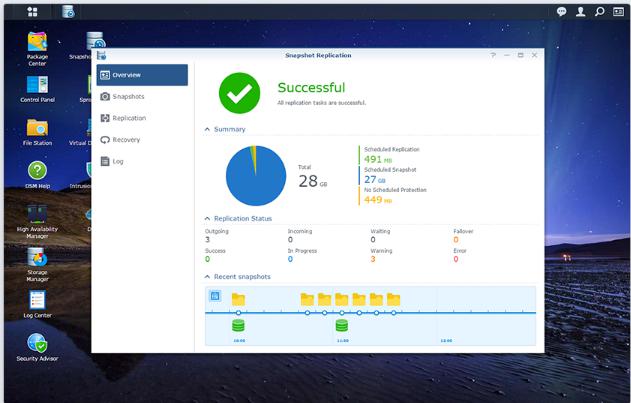
Task: Switch to the Snapshots tab
Action: (128, 96)
